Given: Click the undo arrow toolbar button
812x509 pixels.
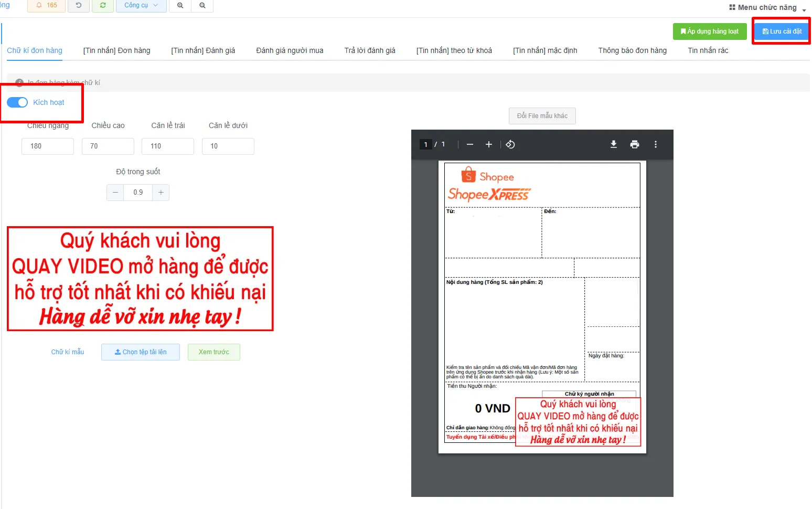Looking at the screenshot, I should pos(79,5).
